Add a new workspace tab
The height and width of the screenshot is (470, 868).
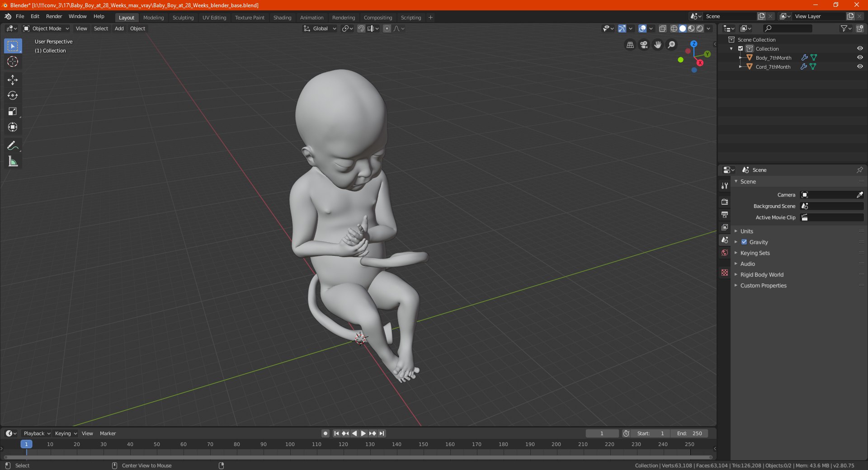click(x=430, y=18)
